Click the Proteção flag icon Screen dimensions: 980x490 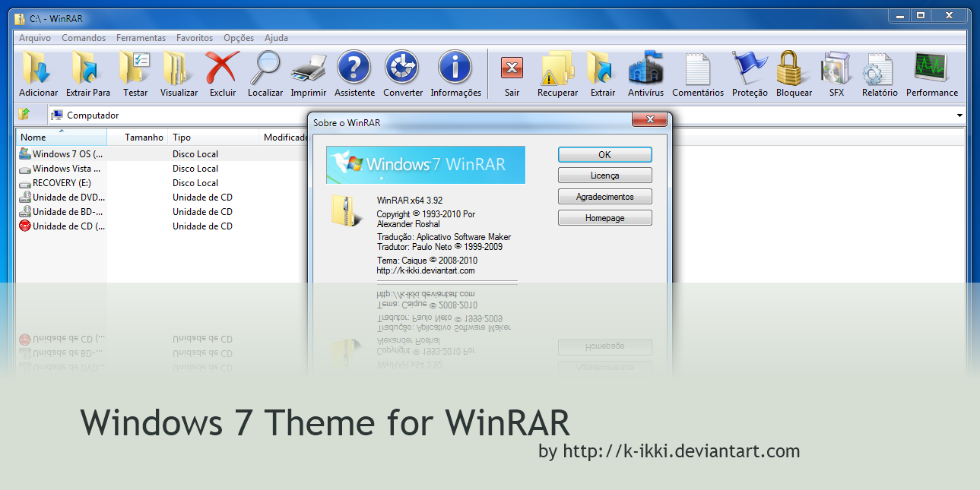point(750,70)
